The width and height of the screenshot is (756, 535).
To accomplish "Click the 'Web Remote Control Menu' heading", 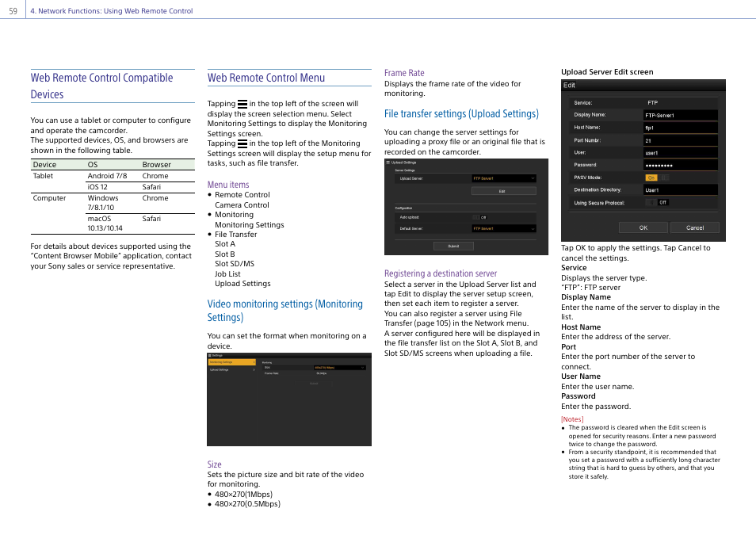I will click(x=266, y=78).
